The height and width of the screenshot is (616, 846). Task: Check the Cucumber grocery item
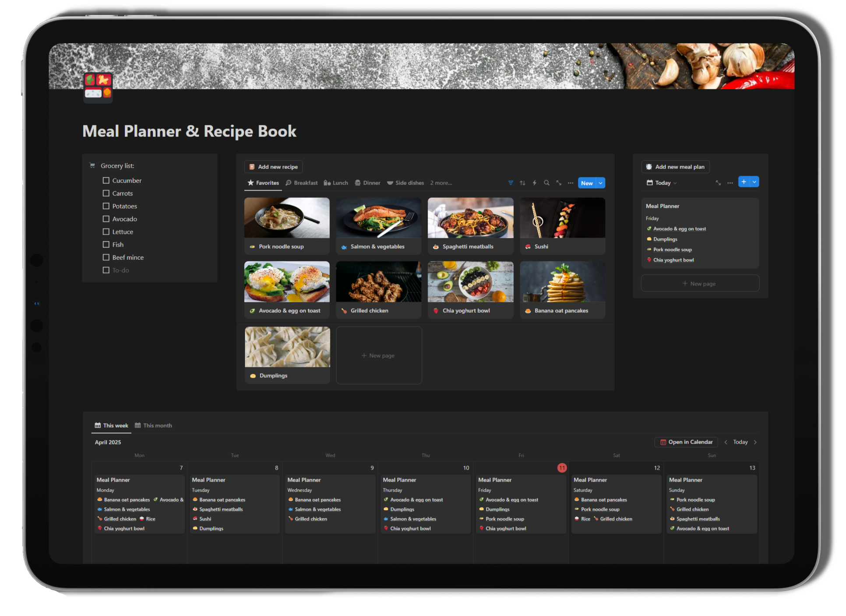click(106, 180)
